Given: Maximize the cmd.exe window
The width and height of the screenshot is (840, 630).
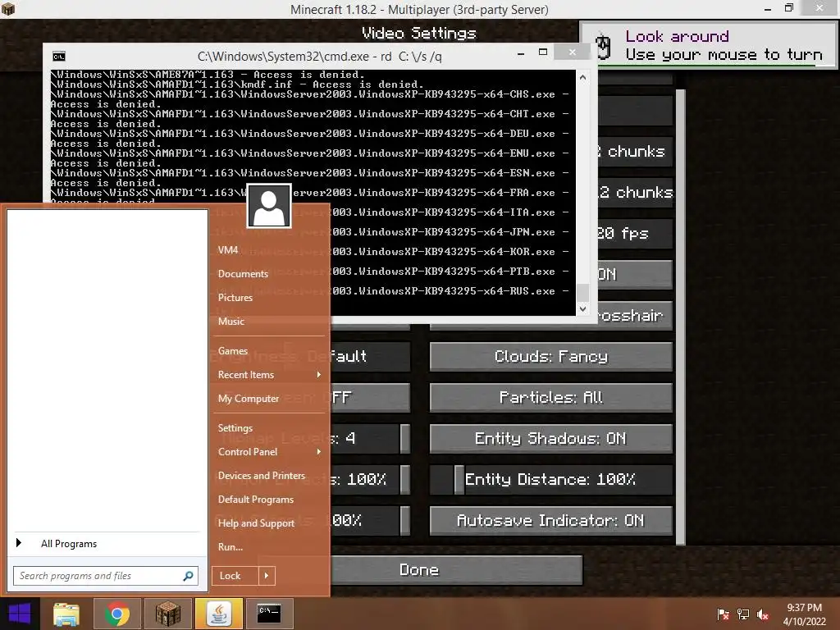Looking at the screenshot, I should pyautogui.click(x=543, y=52).
